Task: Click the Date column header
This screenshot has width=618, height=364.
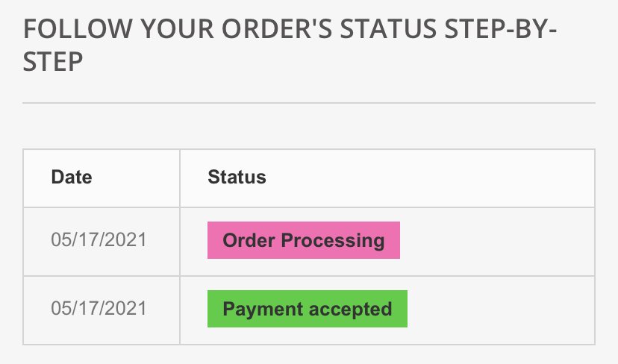Action: pyautogui.click(x=72, y=177)
